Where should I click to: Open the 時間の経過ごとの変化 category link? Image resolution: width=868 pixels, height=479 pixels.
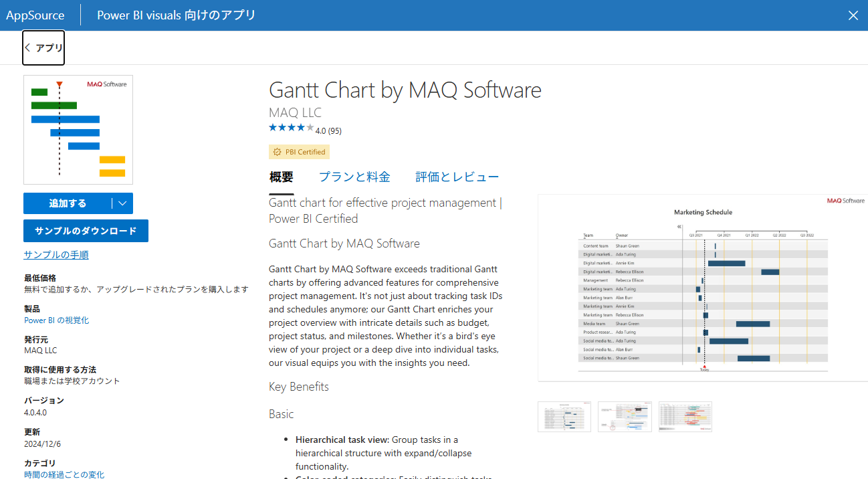pos(64,474)
